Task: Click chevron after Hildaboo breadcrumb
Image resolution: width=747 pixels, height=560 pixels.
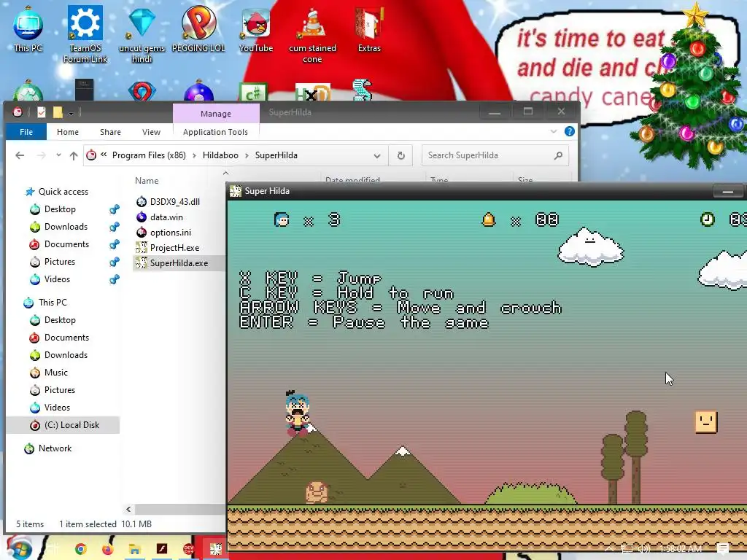Action: (247, 155)
